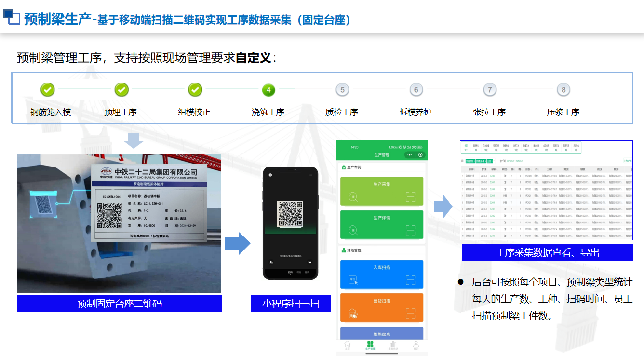
Task: Tap scan-frame icon on 入库扫描 card
Action: click(410, 280)
